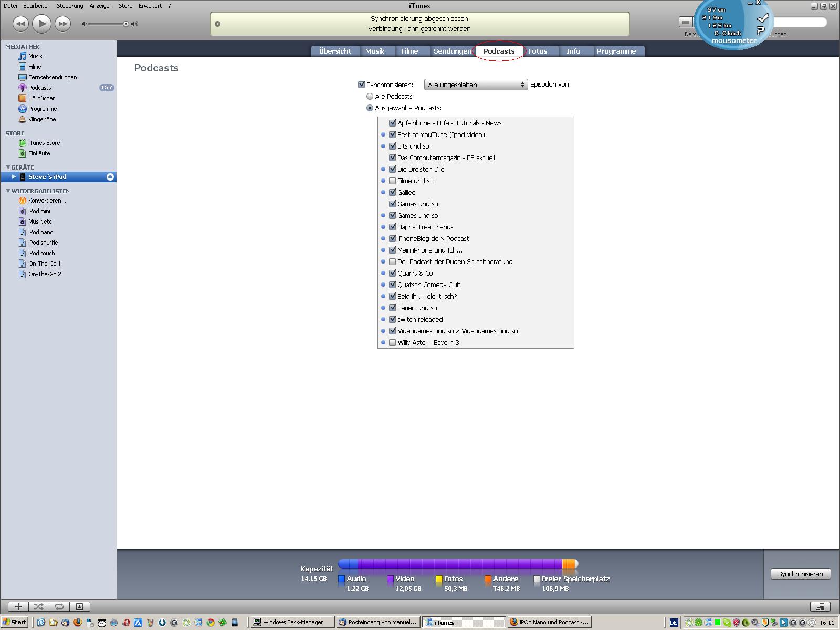This screenshot has height=630, width=840.
Task: Toggle repeat playback icon
Action: pyautogui.click(x=59, y=606)
